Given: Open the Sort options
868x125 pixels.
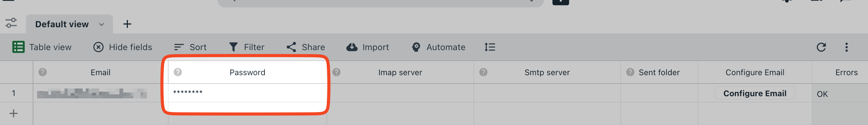Looking at the screenshot, I should click(x=190, y=47).
